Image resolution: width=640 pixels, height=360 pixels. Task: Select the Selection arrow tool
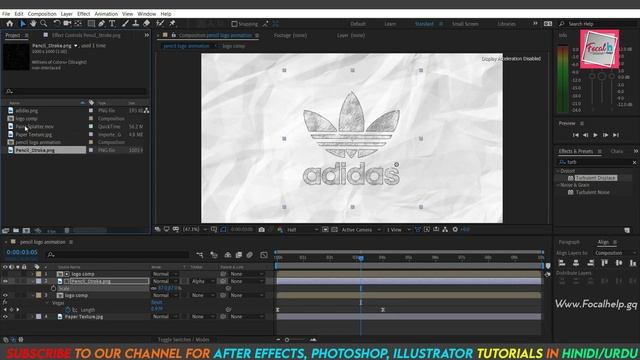point(22,24)
